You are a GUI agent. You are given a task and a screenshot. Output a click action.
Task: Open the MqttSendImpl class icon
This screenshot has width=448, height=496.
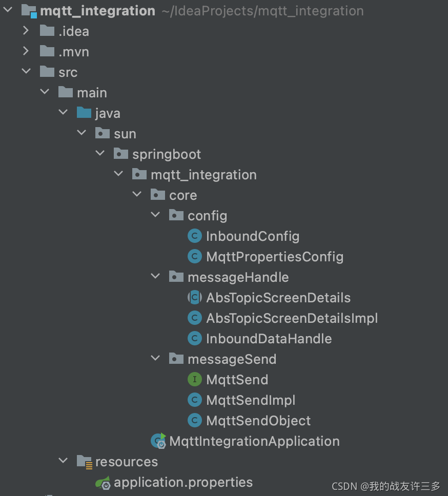(x=195, y=400)
